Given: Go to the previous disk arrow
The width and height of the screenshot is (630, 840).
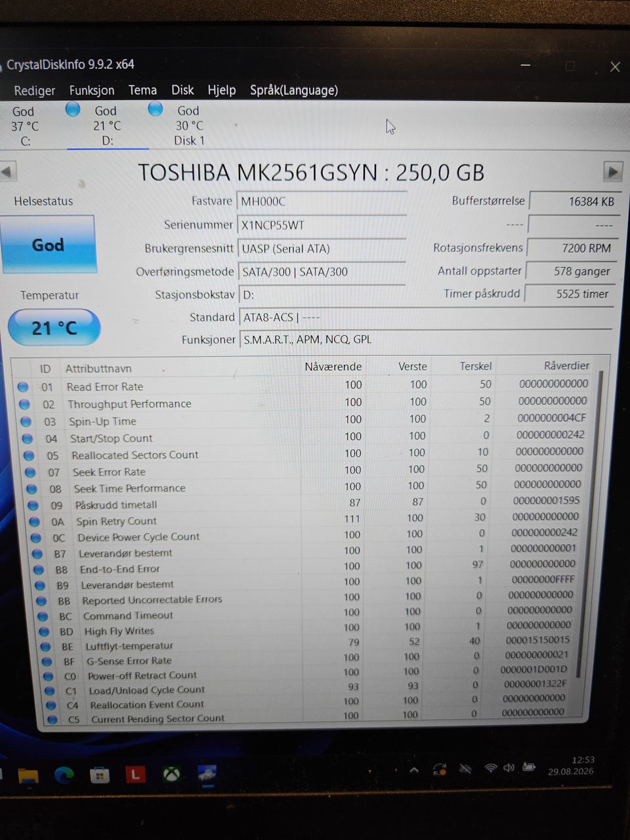Looking at the screenshot, I should pos(7,173).
